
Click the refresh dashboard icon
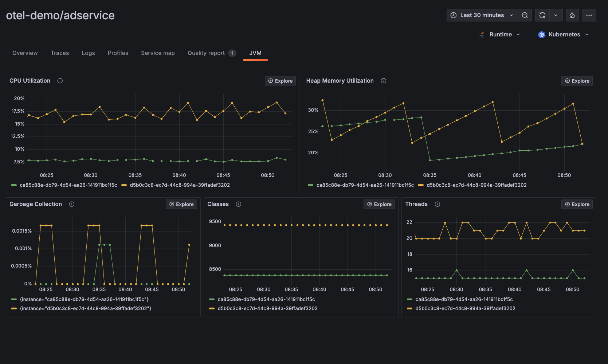pyautogui.click(x=542, y=15)
